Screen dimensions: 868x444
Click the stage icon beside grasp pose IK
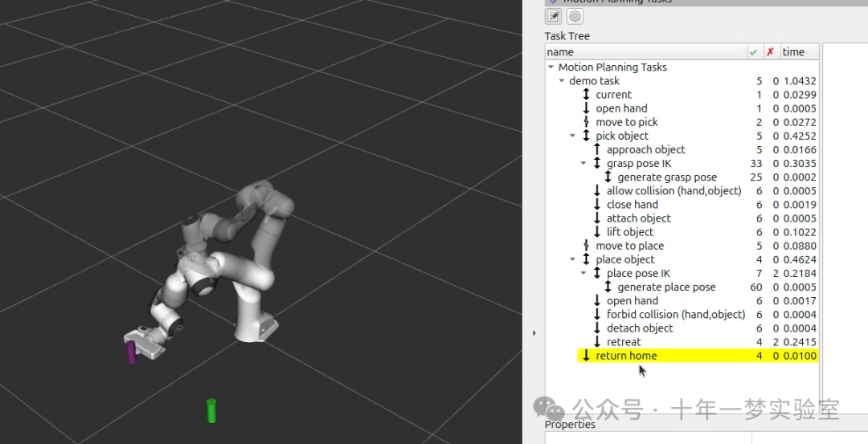click(x=596, y=163)
